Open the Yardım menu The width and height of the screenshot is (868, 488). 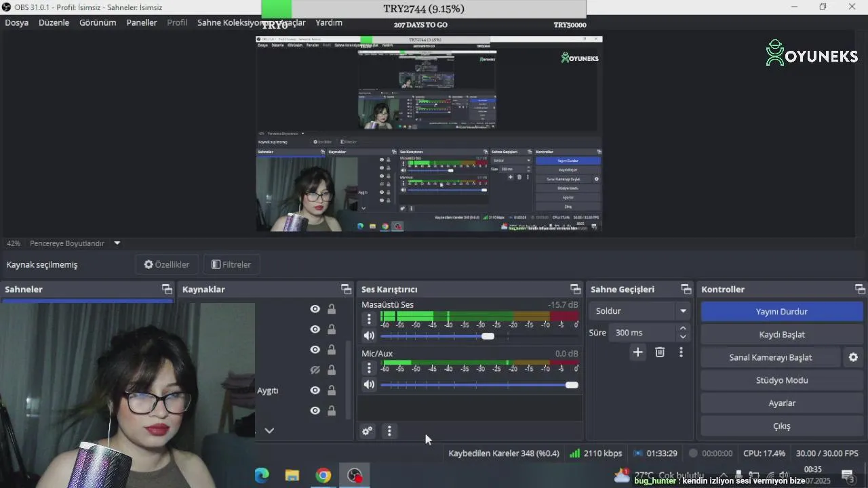click(329, 22)
